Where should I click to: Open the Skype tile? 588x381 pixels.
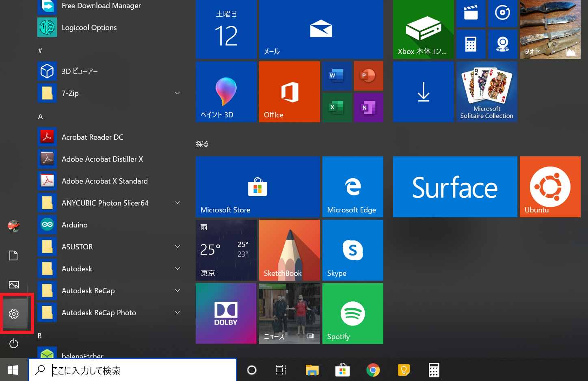pos(353,250)
